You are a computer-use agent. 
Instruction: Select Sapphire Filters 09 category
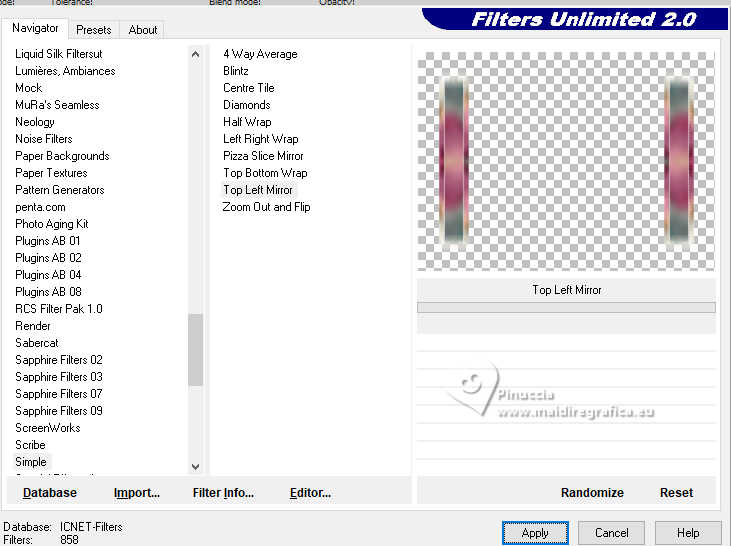pyautogui.click(x=59, y=411)
